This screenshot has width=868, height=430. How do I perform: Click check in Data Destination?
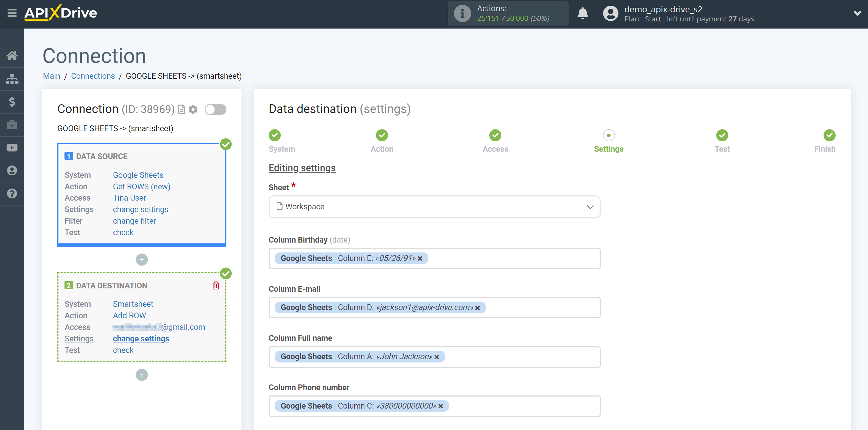tap(123, 350)
